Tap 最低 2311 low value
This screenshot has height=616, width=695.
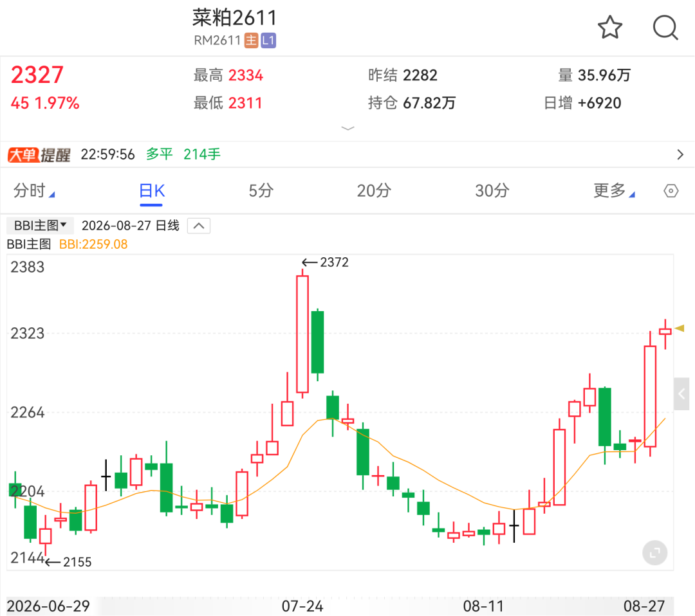228,103
